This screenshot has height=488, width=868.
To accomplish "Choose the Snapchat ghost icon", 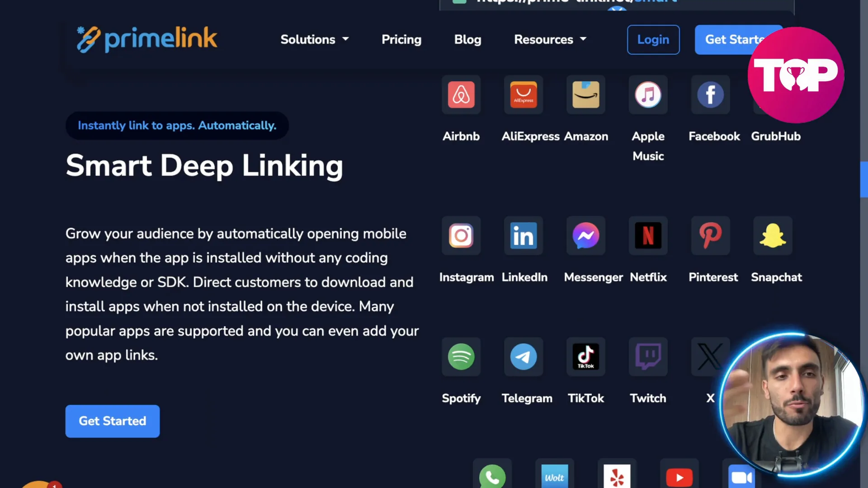I will coord(773,235).
